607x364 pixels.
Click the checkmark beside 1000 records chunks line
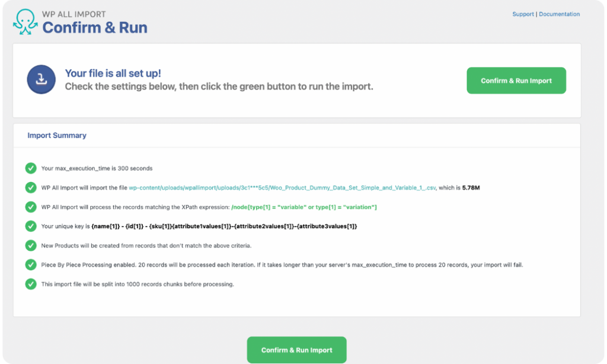coord(31,284)
